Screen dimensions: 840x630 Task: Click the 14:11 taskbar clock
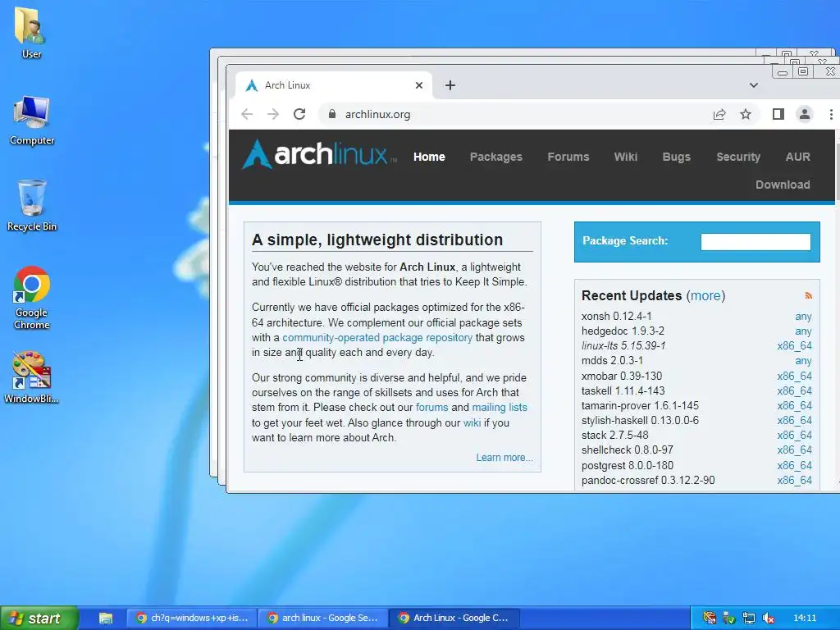tap(805, 619)
